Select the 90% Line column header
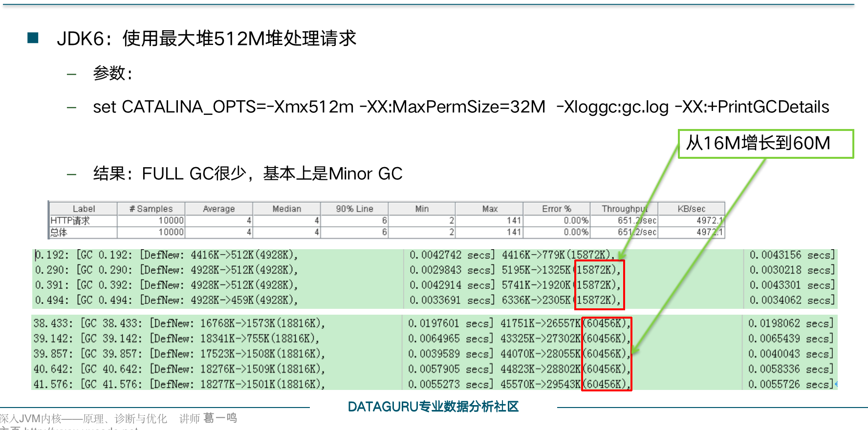 tap(354, 209)
